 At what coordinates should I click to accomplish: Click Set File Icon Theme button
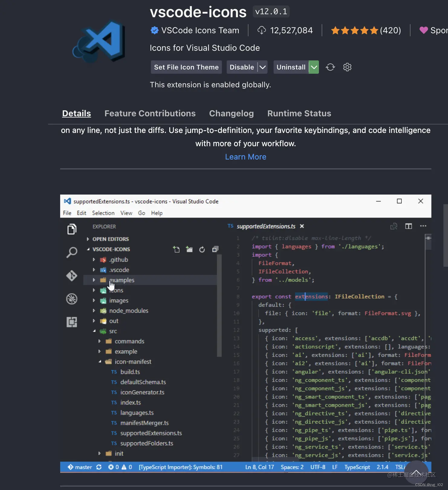click(x=186, y=67)
